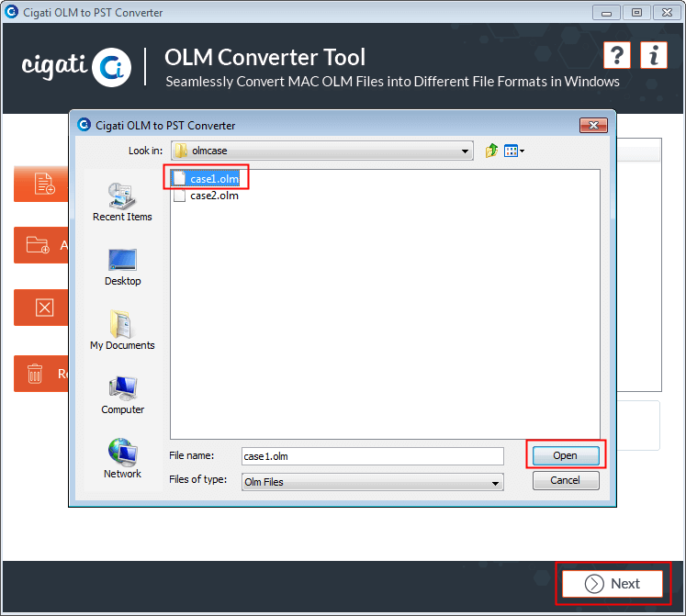Click the add folder orange button
Screen dimensions: 686x616
point(41,245)
